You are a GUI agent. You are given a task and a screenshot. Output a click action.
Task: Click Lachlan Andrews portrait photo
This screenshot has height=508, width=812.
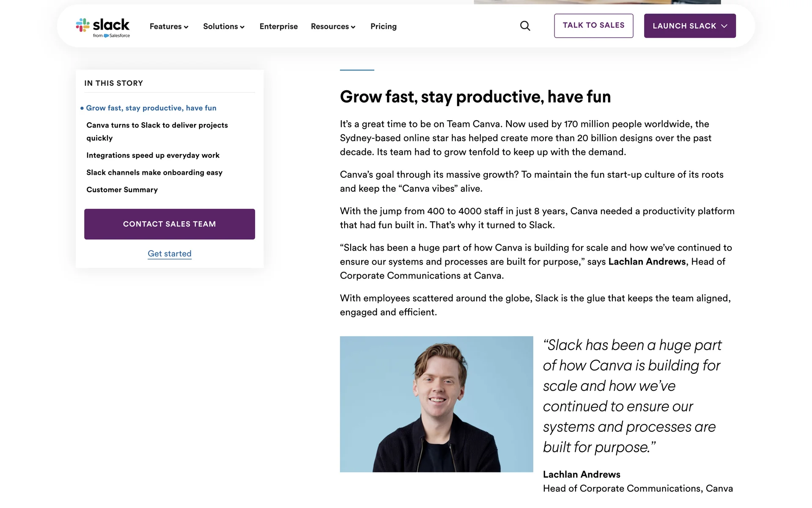tap(436, 404)
